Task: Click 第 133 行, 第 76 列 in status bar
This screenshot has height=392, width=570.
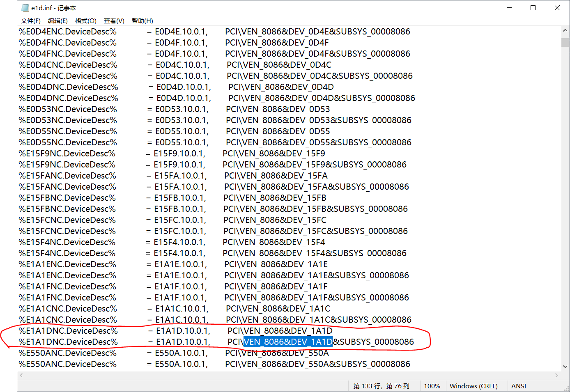Action: 382,386
